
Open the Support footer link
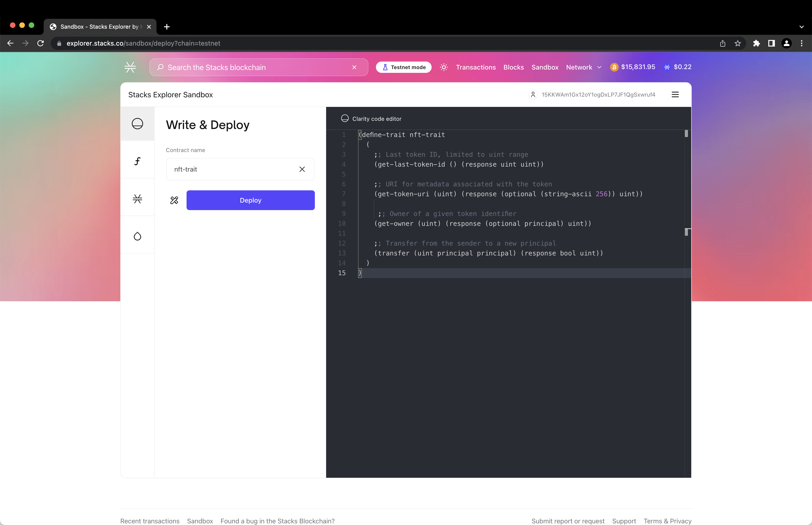(624, 521)
